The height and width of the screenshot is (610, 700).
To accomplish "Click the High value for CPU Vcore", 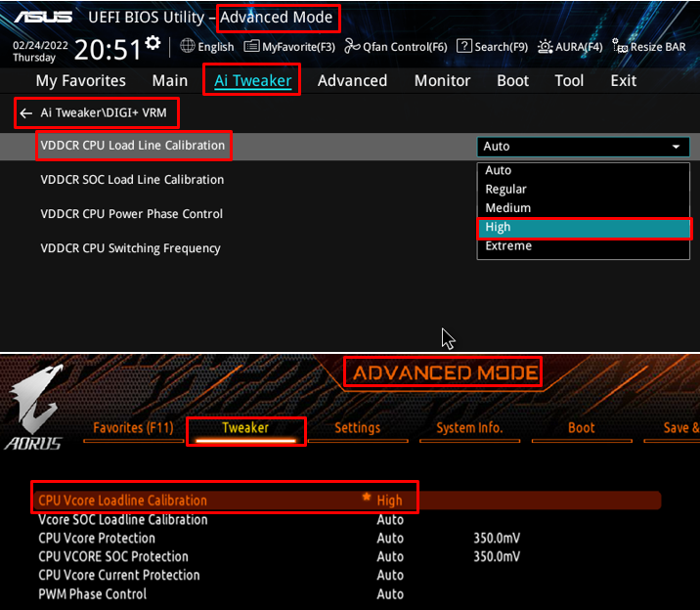I will [x=389, y=501].
